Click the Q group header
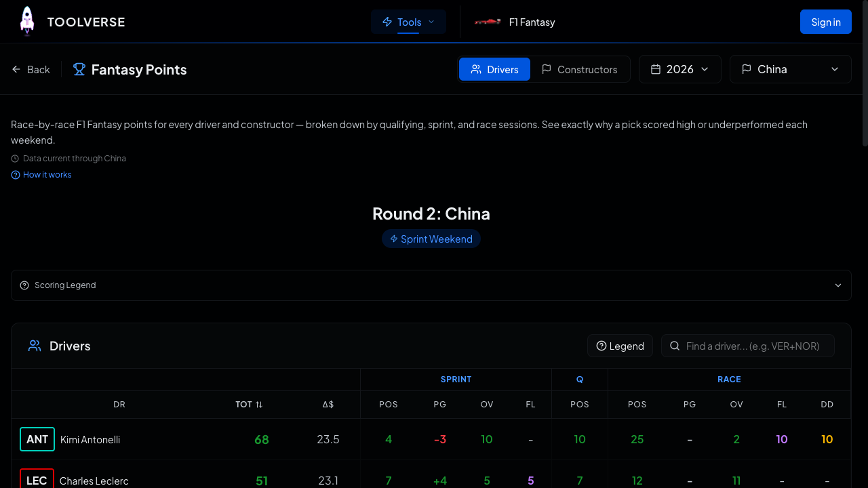This screenshot has width=868, height=488. 580,380
